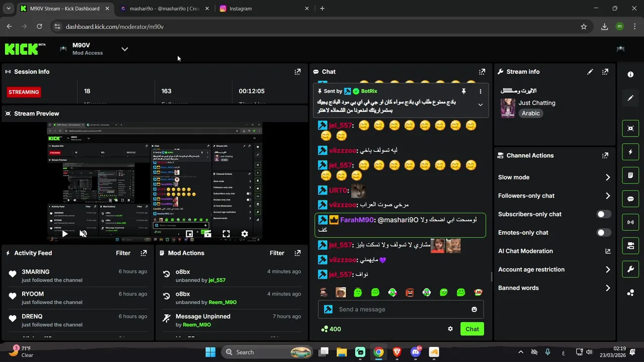Open a new browser tab
Screen dimensions: 644x362
[322, 9]
